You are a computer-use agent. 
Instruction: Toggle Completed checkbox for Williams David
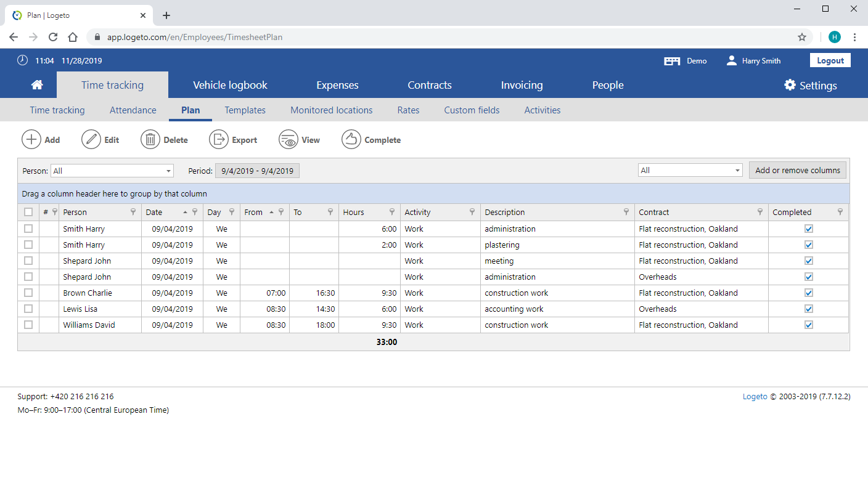coord(809,325)
